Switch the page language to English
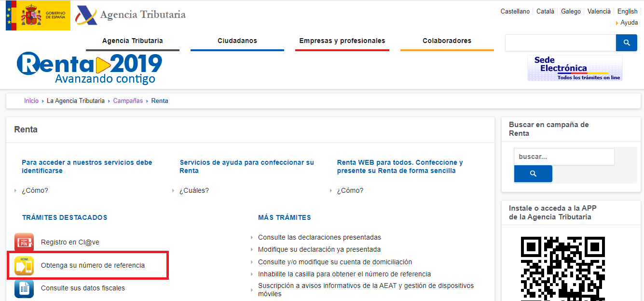 click(x=627, y=11)
